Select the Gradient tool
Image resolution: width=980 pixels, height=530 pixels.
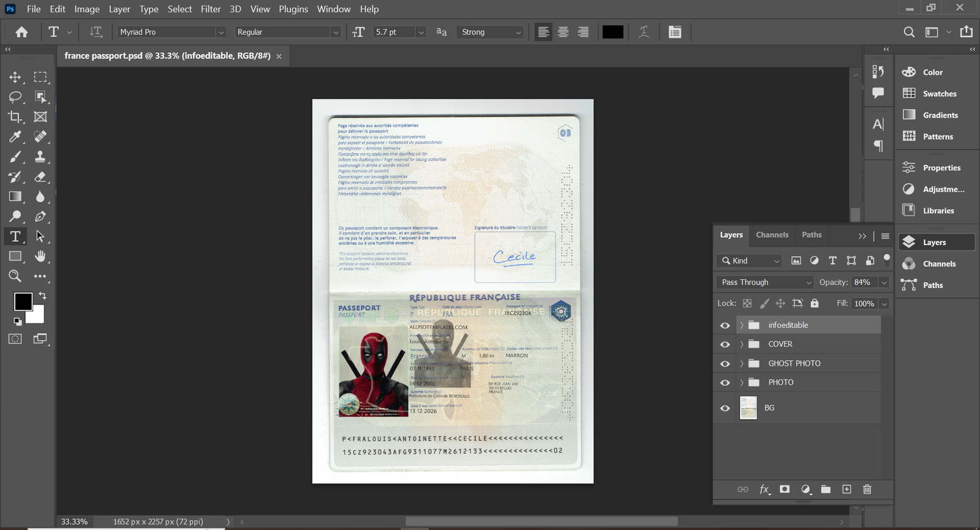coord(15,197)
